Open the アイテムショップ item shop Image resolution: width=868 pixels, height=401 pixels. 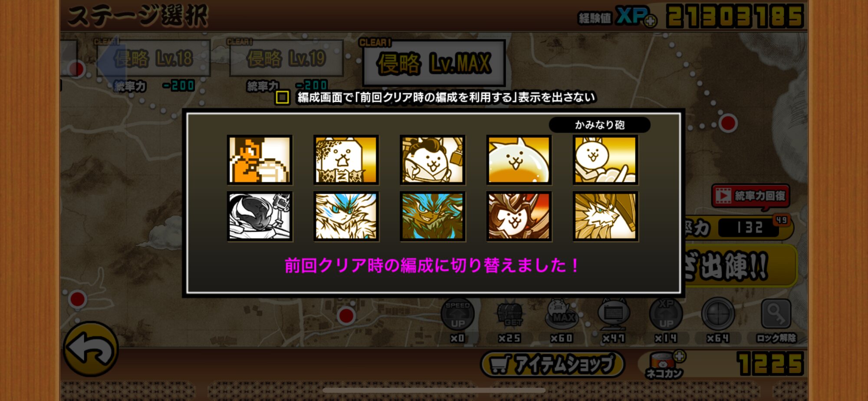pyautogui.click(x=552, y=364)
